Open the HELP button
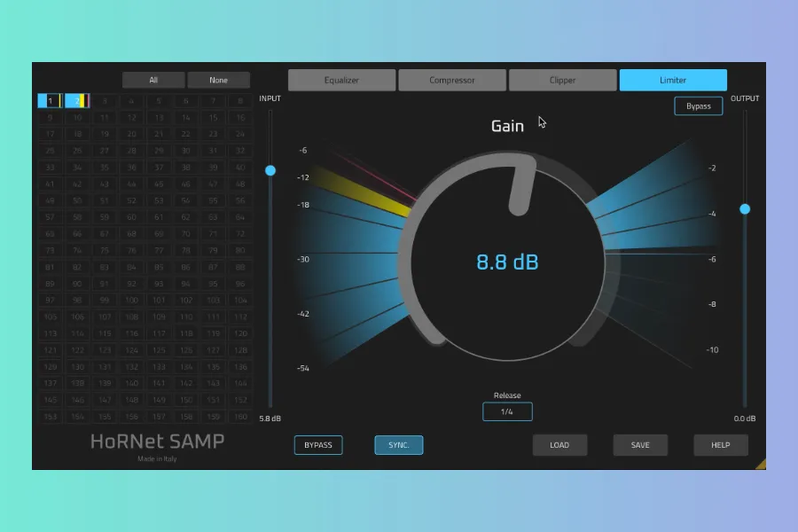This screenshot has height=532, width=798. click(721, 445)
